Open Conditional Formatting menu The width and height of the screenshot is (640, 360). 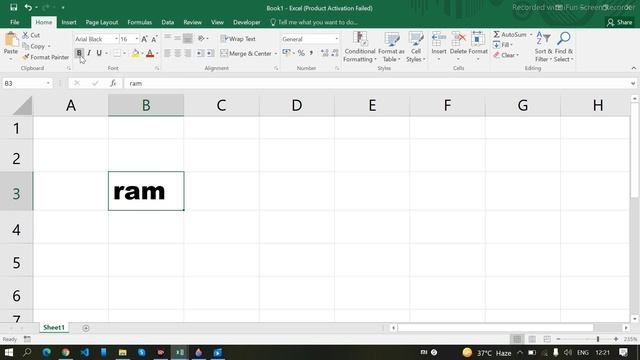pyautogui.click(x=360, y=47)
